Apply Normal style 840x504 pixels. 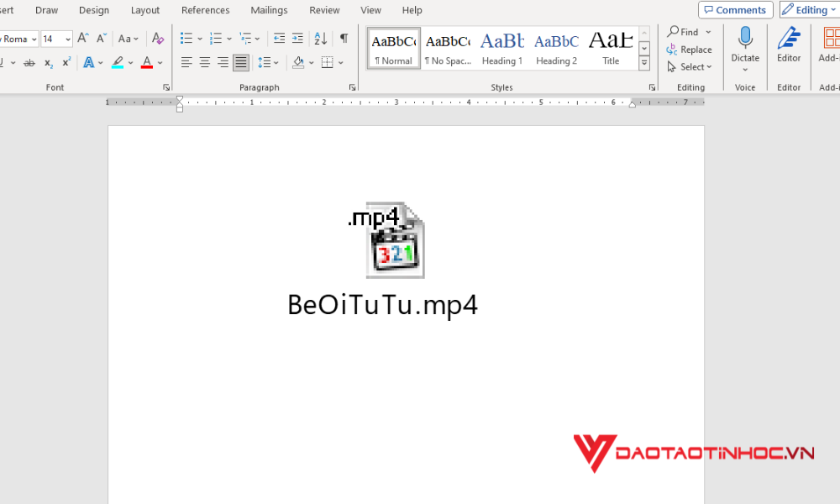click(x=394, y=48)
